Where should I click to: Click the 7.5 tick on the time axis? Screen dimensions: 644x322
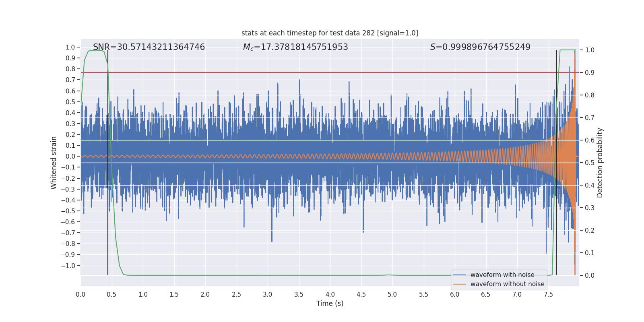[548, 294]
